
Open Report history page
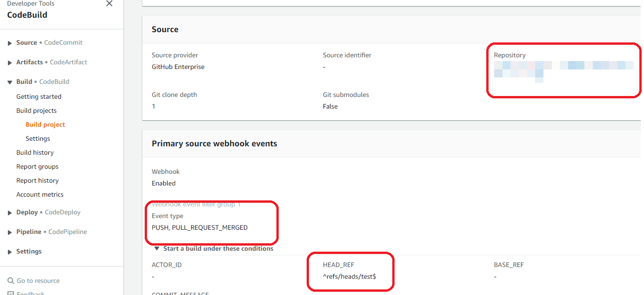pos(37,180)
